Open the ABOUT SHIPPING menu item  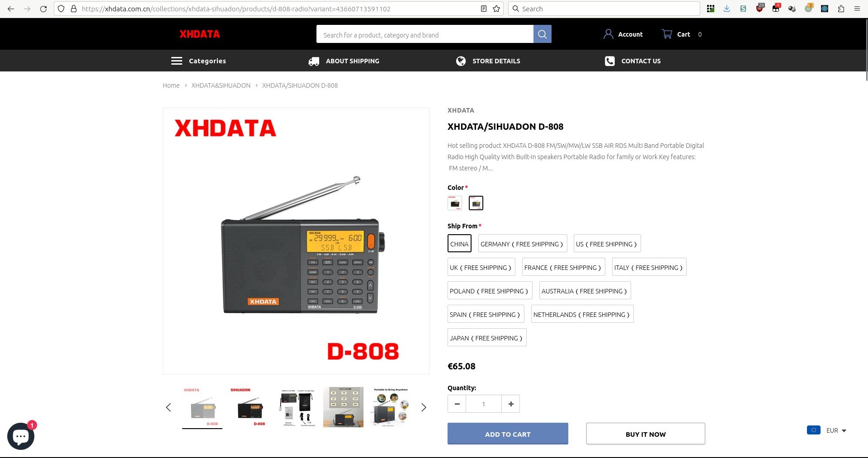(344, 61)
